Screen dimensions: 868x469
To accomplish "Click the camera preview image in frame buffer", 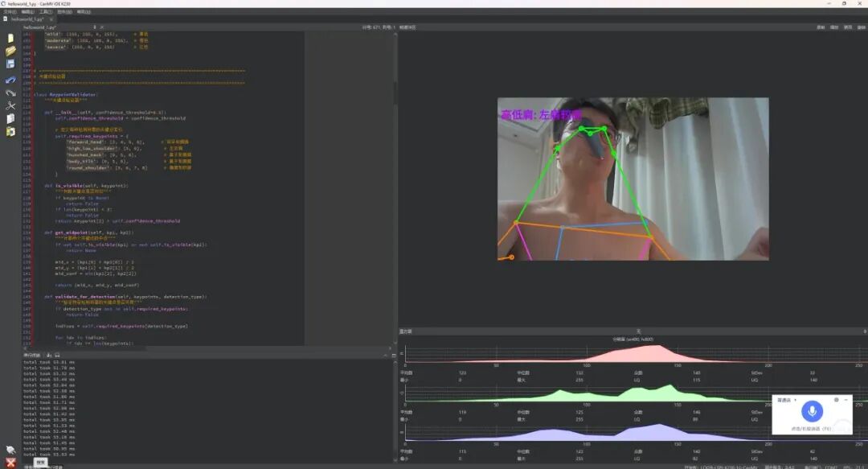I will point(633,179).
